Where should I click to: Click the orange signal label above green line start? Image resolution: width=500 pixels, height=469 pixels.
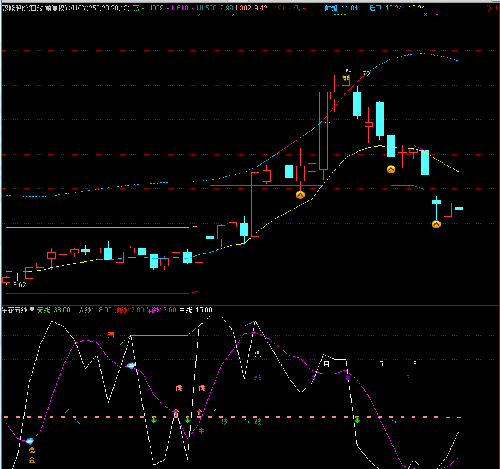pyautogui.click(x=111, y=335)
